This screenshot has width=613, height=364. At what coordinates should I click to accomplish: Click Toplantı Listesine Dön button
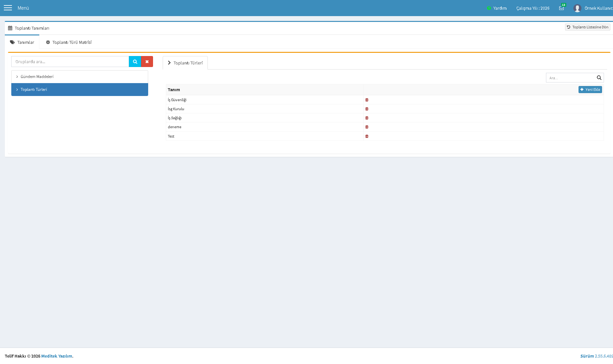pos(588,27)
